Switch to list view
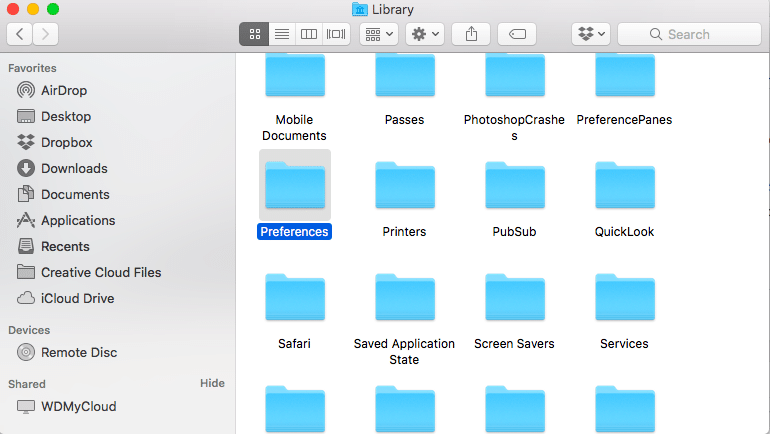Image resolution: width=770 pixels, height=434 pixels. (x=282, y=34)
